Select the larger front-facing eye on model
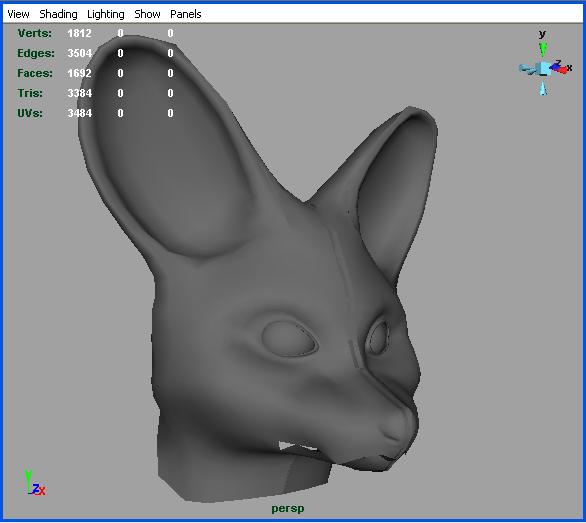Screen dimensions: 586x523 289,339
